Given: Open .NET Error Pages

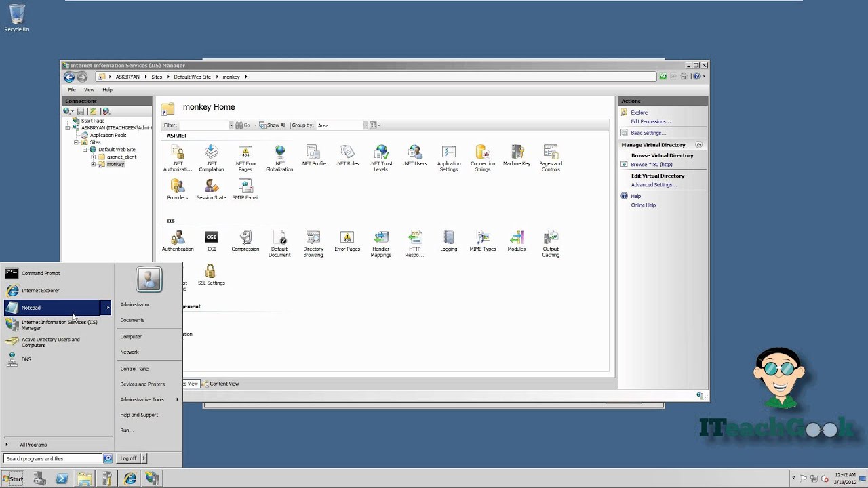Looking at the screenshot, I should pos(245,158).
